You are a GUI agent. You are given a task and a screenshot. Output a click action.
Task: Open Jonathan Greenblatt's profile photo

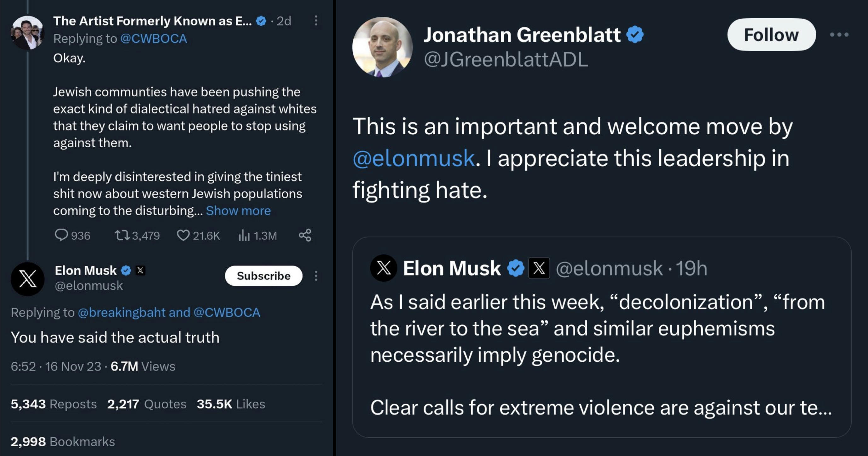point(382,47)
